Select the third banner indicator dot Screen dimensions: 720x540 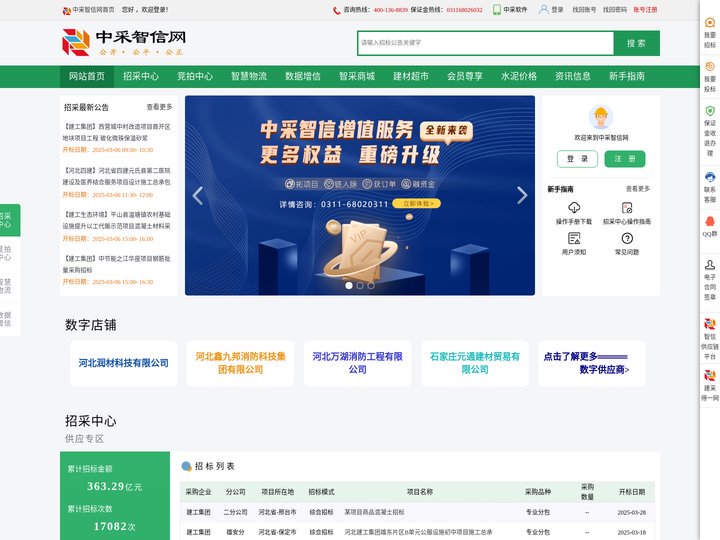[x=371, y=286]
